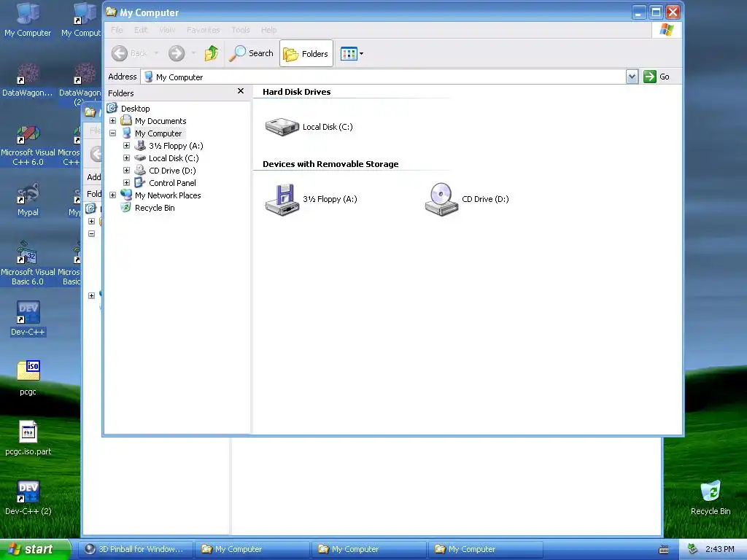
Task: Select 3½ Floppy (A:) in tree
Action: pyautogui.click(x=176, y=146)
